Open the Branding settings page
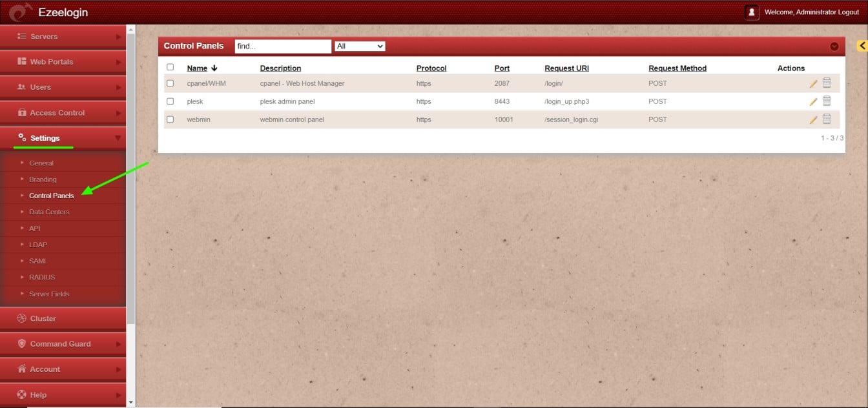This screenshot has height=408, width=868. click(43, 179)
